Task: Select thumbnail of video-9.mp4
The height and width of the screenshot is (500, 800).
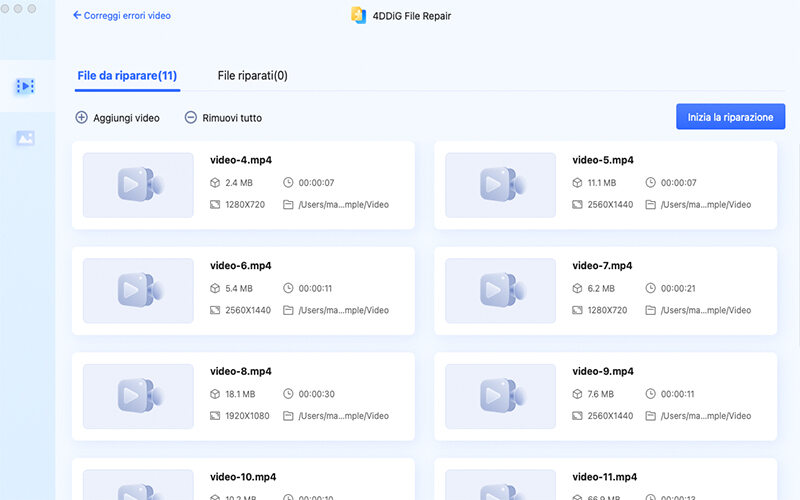Action: (x=501, y=396)
